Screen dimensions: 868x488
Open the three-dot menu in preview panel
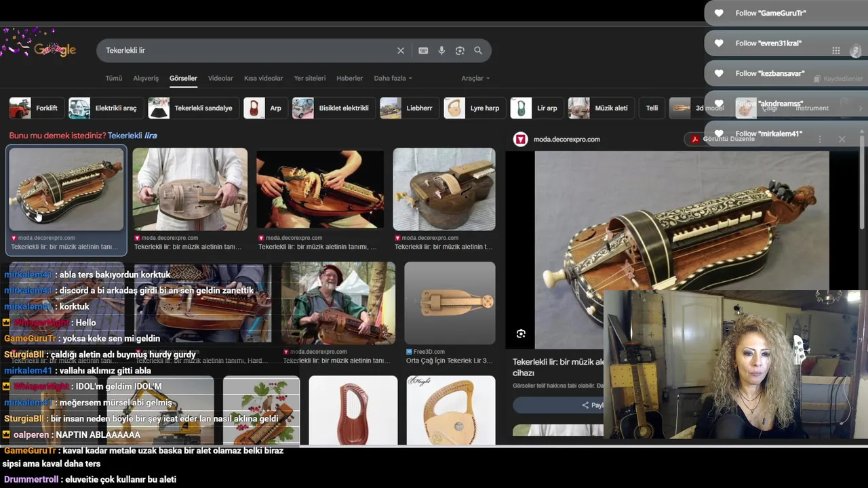pyautogui.click(x=820, y=139)
